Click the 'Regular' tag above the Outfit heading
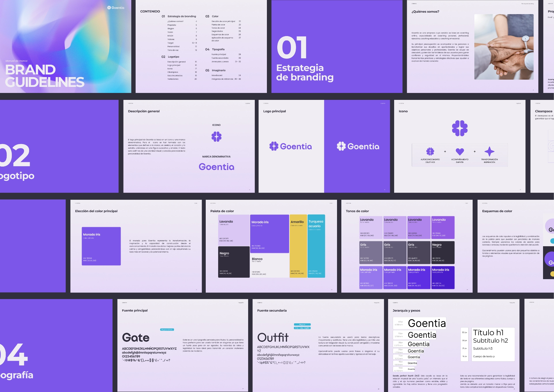554x392 pixels. click(x=302, y=324)
